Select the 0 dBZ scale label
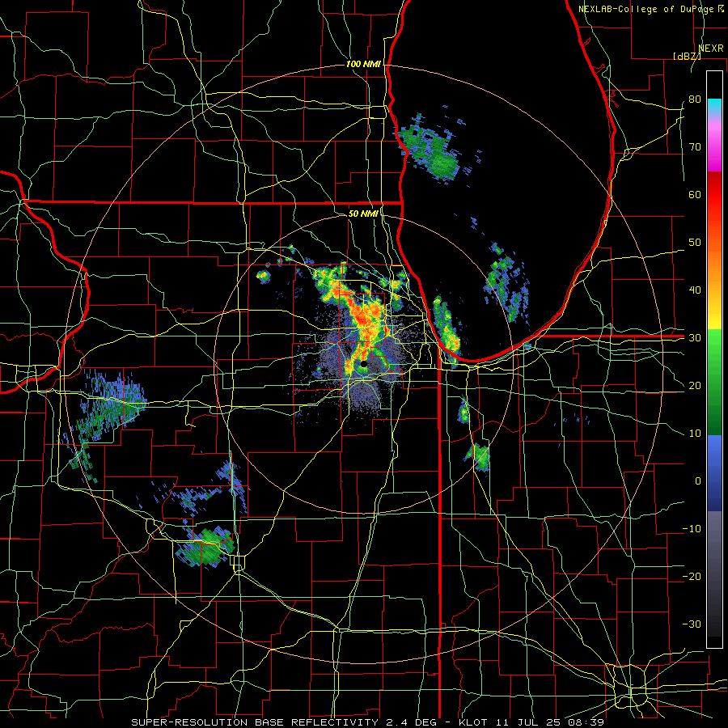 click(x=698, y=481)
